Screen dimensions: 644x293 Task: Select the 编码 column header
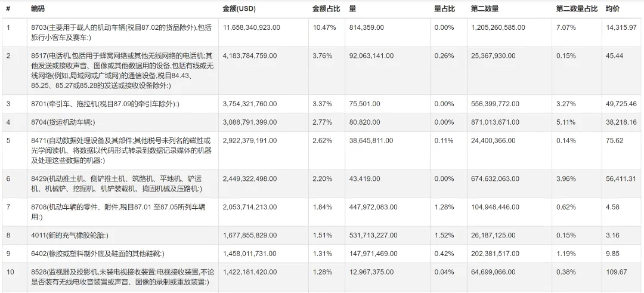38,8
